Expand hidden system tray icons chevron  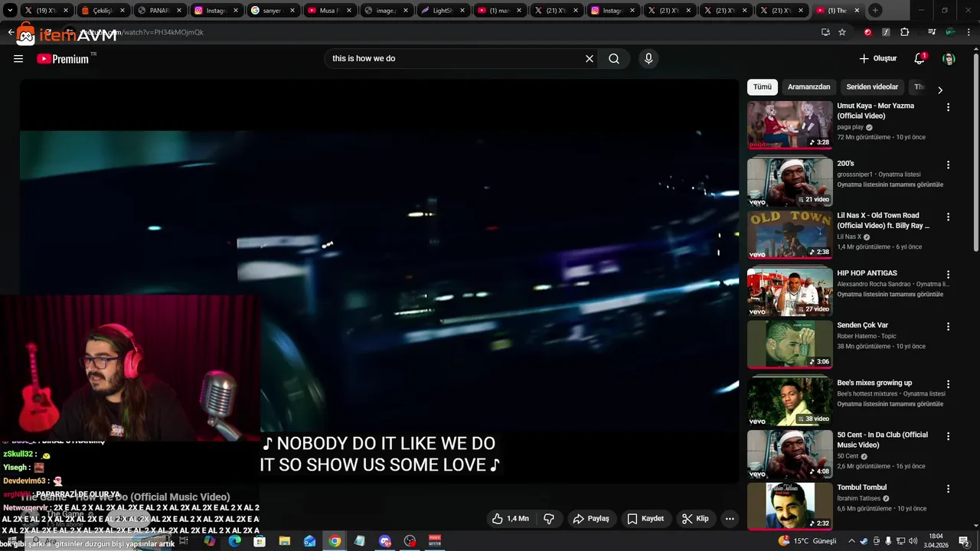pos(851,541)
